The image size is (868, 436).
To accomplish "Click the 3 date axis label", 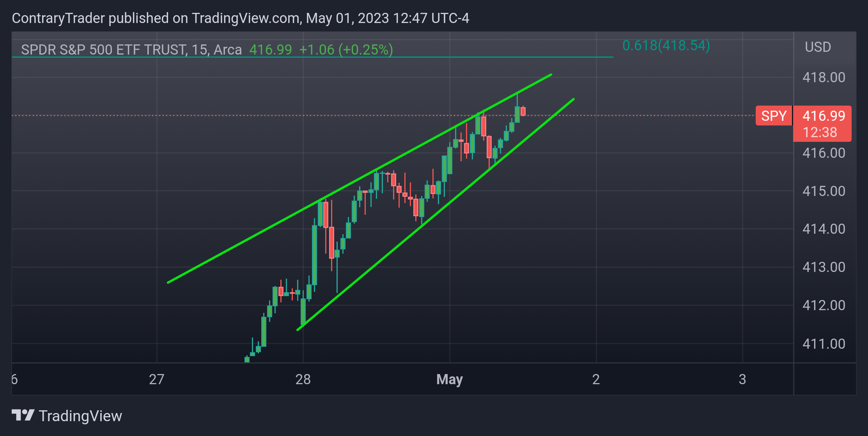I will pos(742,379).
